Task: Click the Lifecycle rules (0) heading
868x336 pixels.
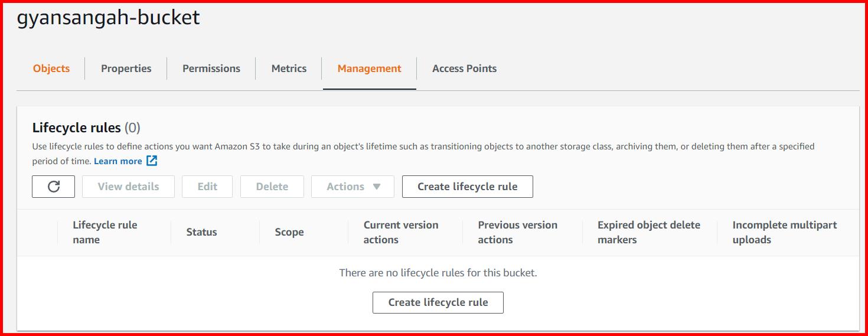Action: coord(86,128)
